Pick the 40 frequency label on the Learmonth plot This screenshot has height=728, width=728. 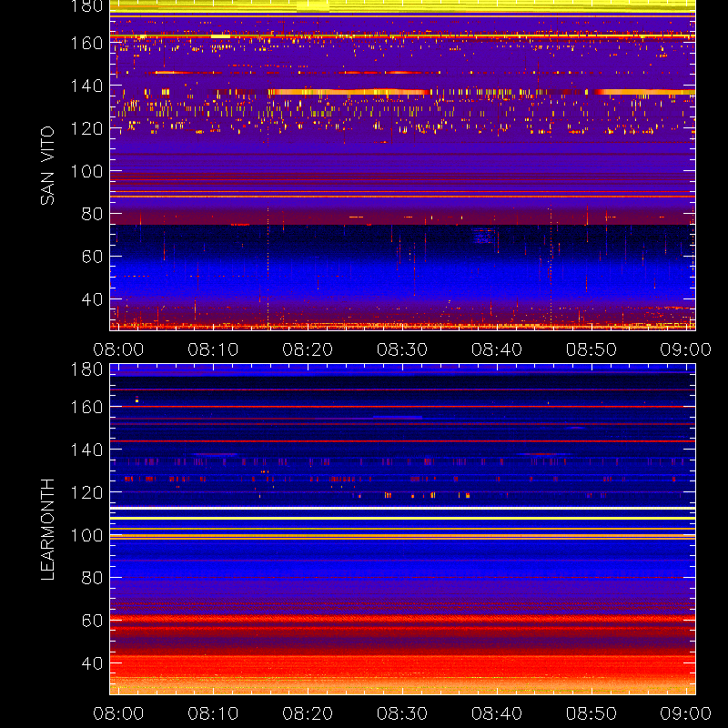tap(92, 663)
